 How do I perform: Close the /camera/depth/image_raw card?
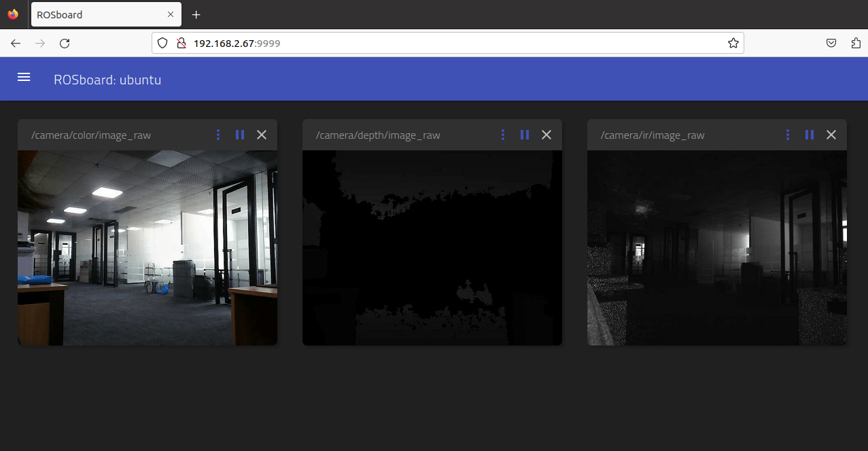tap(546, 135)
